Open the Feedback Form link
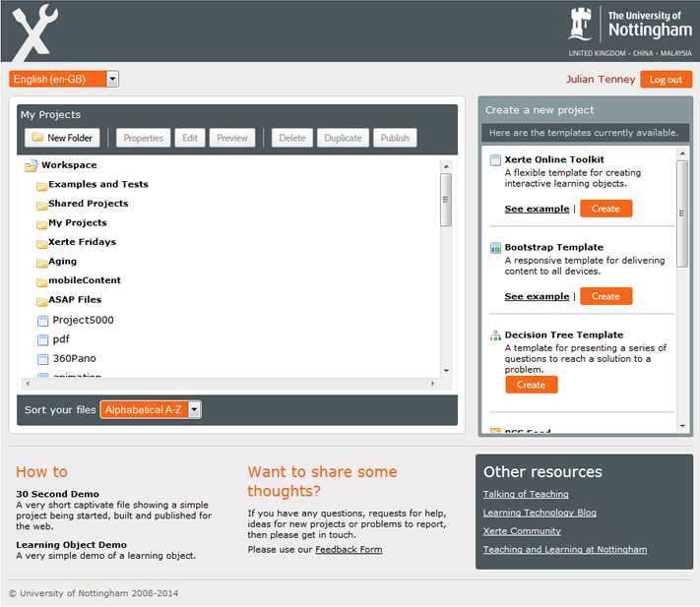Image resolution: width=700 pixels, height=607 pixels. (349, 550)
